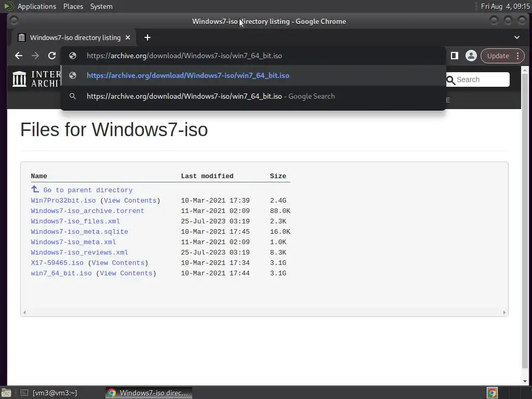Click the show desktop icon in taskbar

pyautogui.click(x=6, y=393)
